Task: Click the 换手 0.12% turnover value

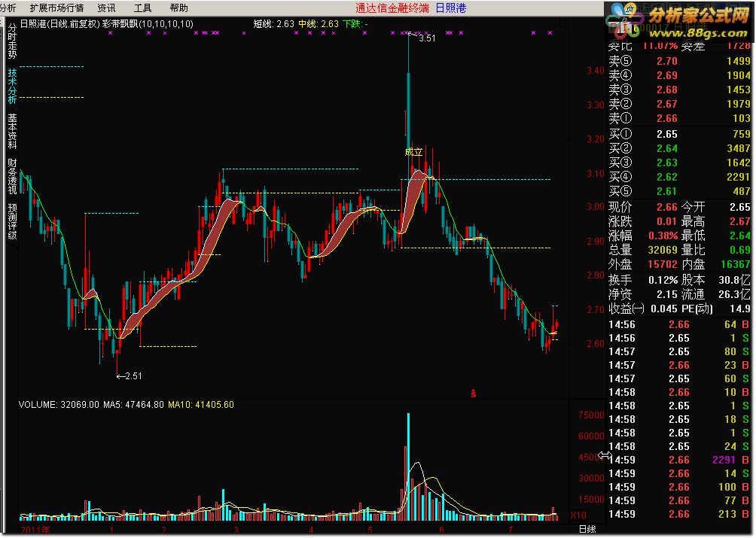Action: click(x=663, y=280)
